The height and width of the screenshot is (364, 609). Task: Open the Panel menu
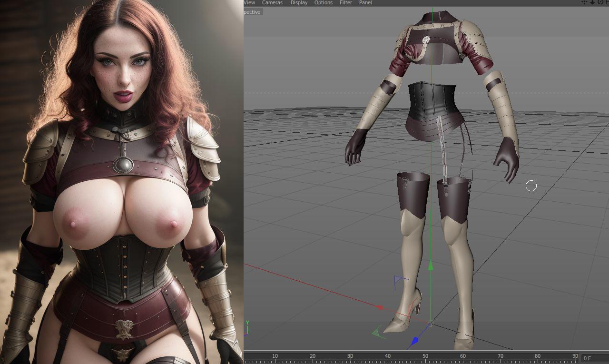[x=365, y=2]
